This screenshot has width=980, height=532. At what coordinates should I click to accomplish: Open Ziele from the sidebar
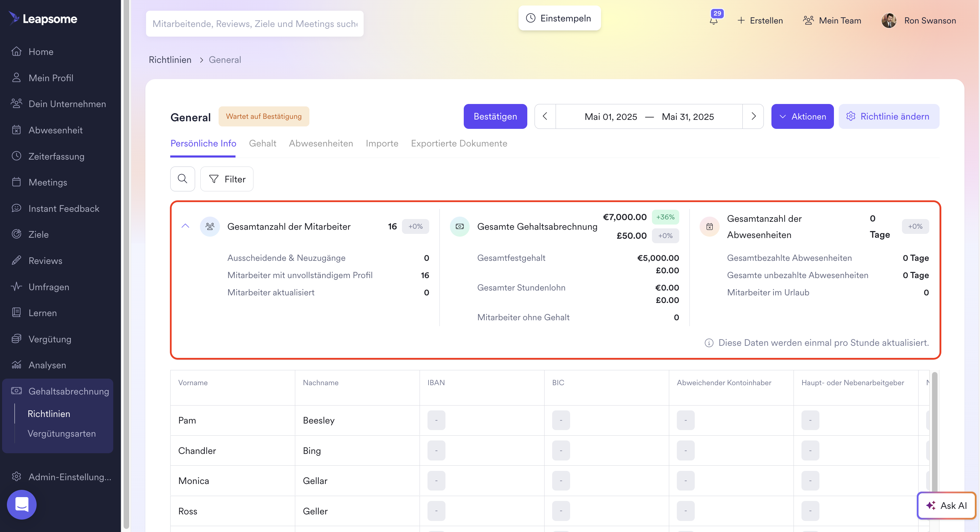(x=38, y=235)
